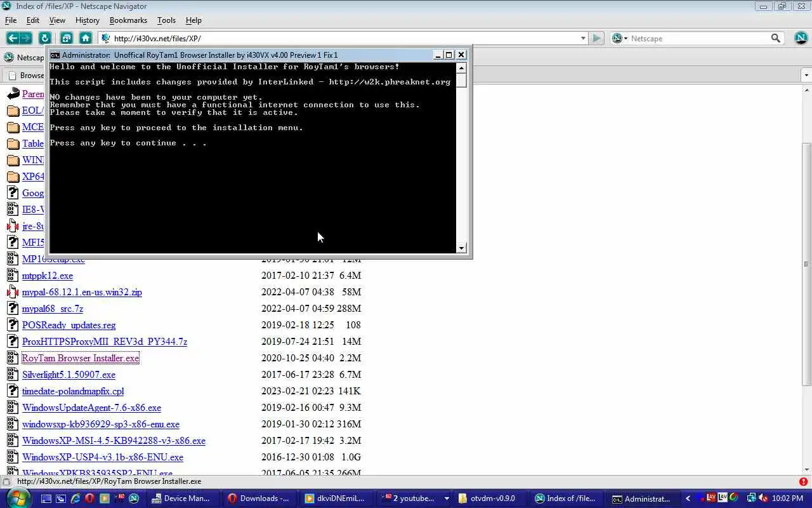Screen dimensions: 812x508
Task: Open Silverlight5.1.50907.exe link
Action: point(69,375)
